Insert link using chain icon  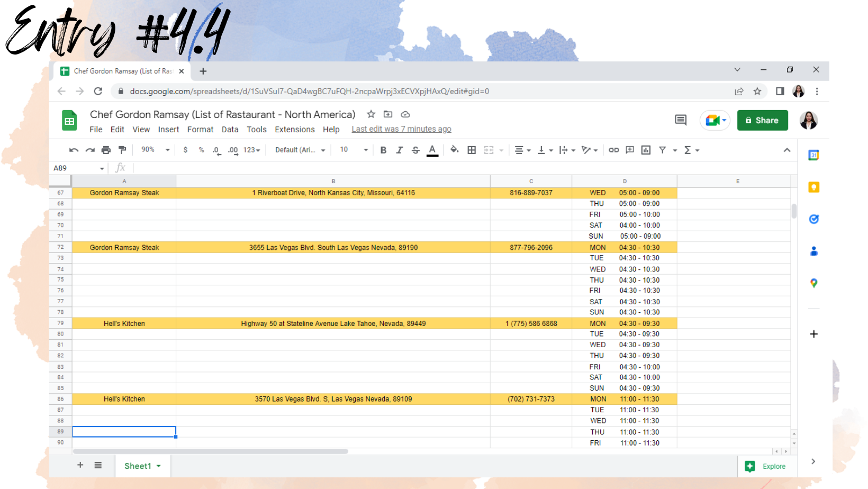pyautogui.click(x=613, y=150)
